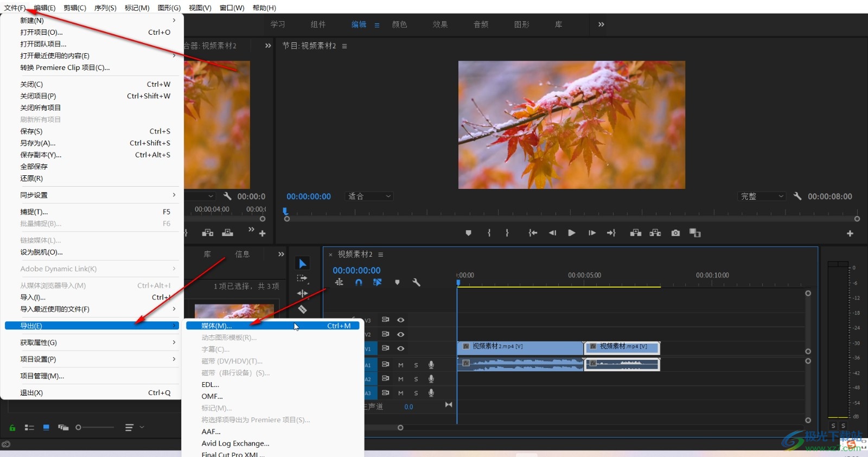Switch to 效果 workspace tab

441,24
